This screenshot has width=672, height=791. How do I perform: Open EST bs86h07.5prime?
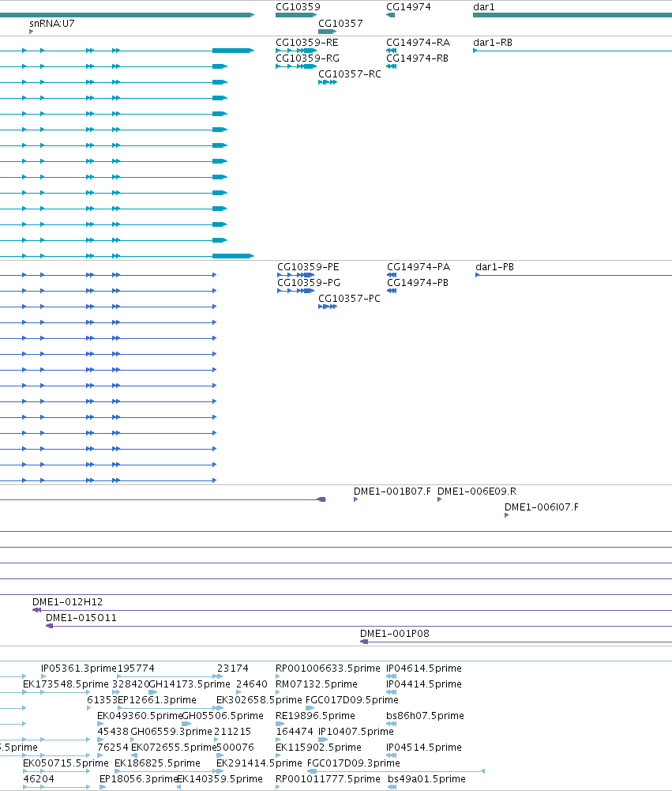point(425,716)
